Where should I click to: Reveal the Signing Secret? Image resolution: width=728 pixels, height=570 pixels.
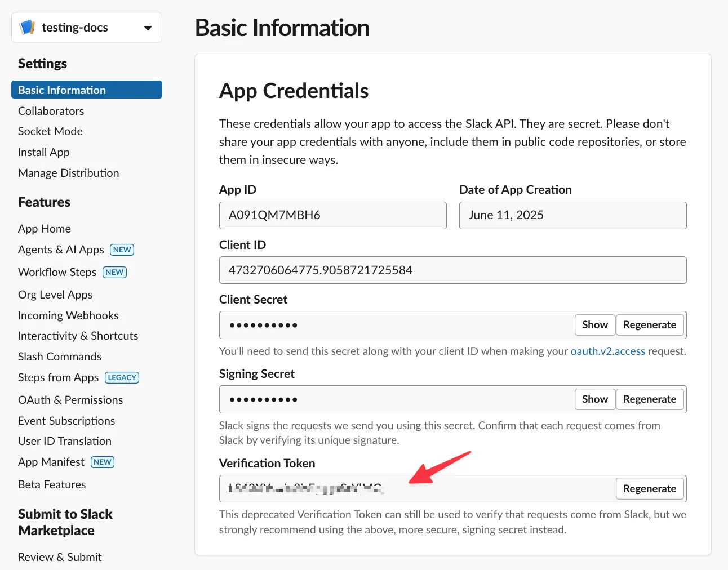pyautogui.click(x=594, y=399)
